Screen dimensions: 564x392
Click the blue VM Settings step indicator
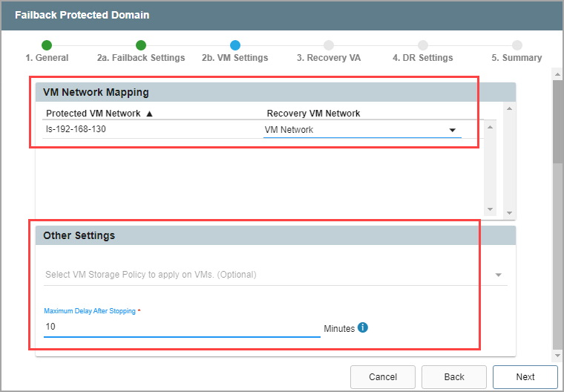tap(235, 45)
